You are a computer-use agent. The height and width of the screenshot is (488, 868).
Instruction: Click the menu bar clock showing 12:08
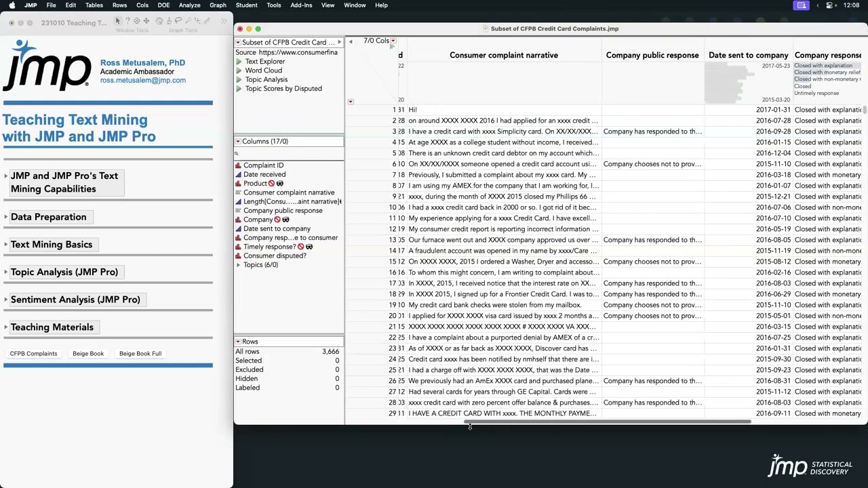(851, 5)
